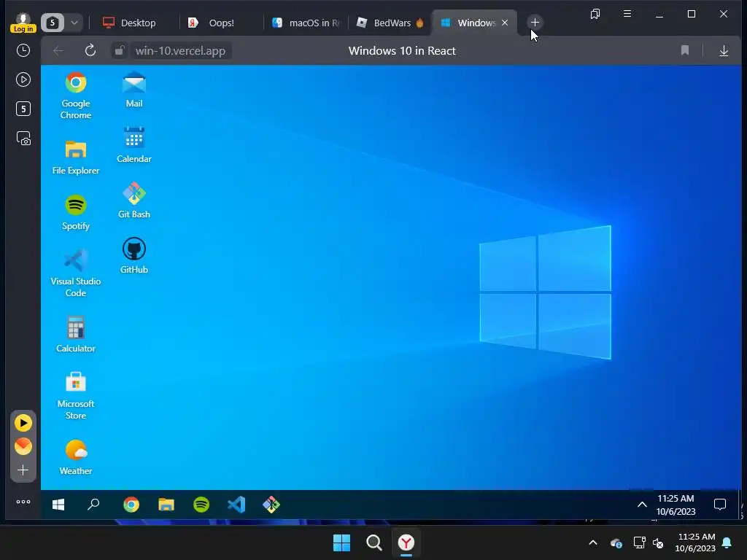This screenshot has width=747, height=560.
Task: Open the browser hamburger menu
Action: pos(627,14)
